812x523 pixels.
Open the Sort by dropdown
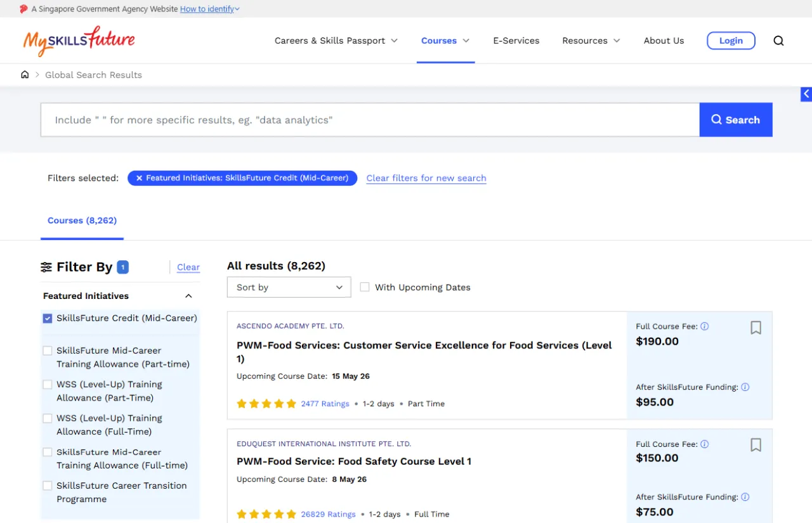point(289,287)
